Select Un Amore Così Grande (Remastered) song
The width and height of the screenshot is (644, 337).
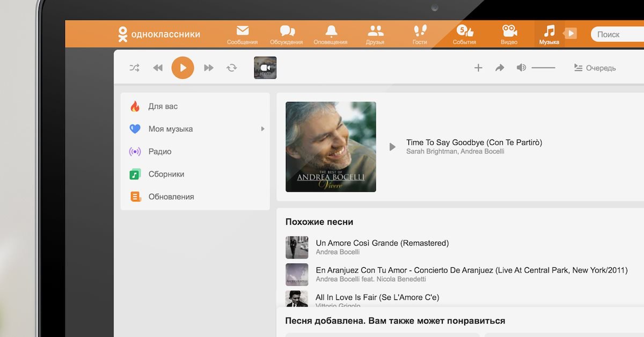coord(382,243)
